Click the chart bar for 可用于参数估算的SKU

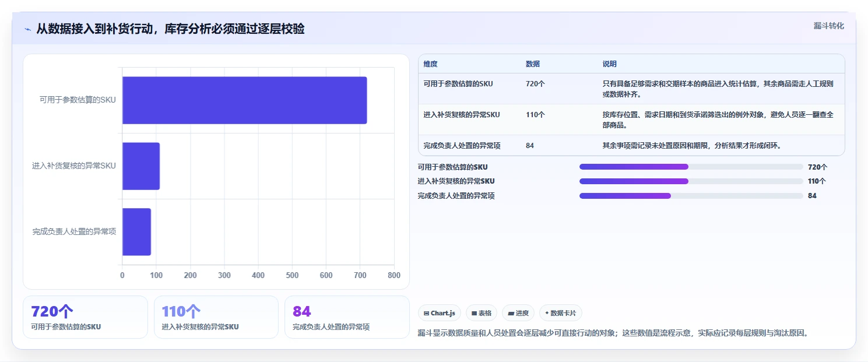(244, 100)
